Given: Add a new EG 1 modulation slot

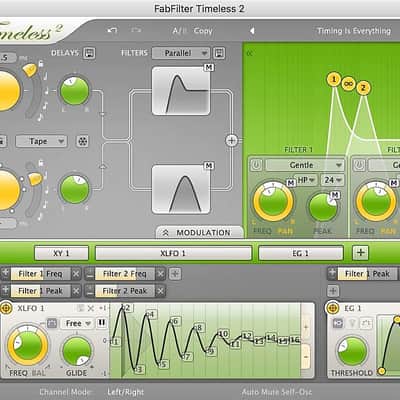Looking at the screenshot, I should click(333, 291).
